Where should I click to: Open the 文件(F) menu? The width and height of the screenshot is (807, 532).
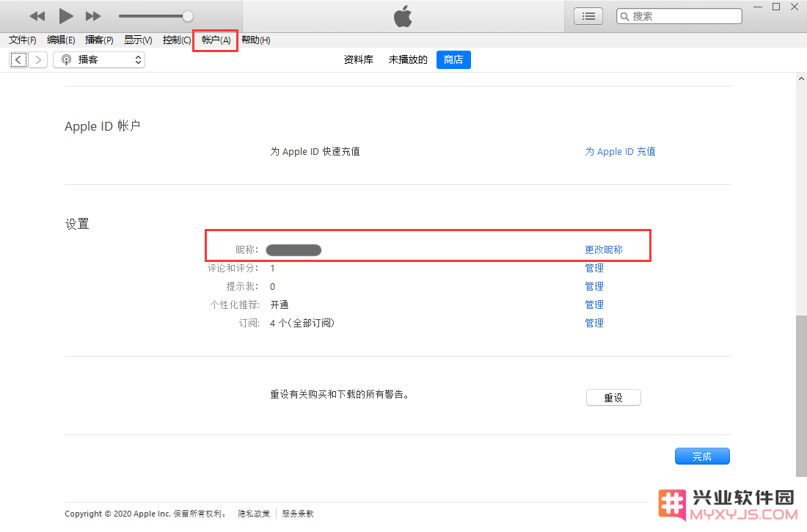pos(22,40)
